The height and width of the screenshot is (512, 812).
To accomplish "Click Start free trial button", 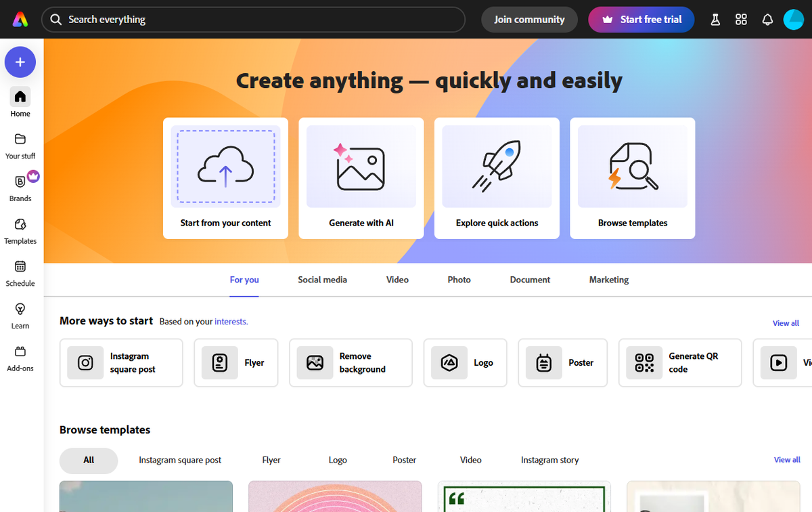I will click(641, 20).
